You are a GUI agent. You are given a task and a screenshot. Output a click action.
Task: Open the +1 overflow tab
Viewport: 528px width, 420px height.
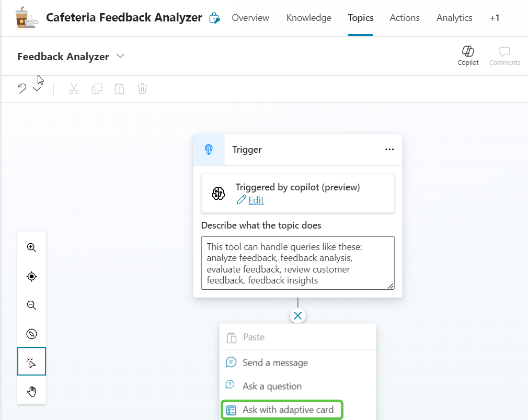(x=495, y=17)
